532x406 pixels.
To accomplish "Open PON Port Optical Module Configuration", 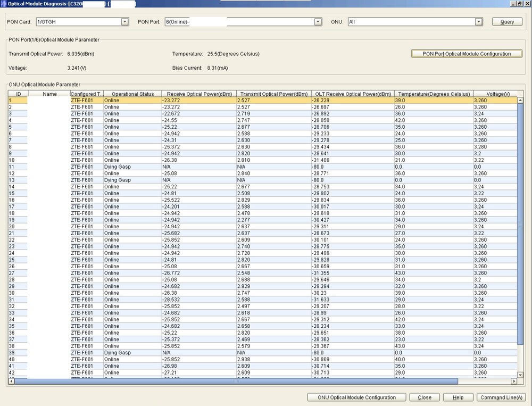I will (x=467, y=54).
